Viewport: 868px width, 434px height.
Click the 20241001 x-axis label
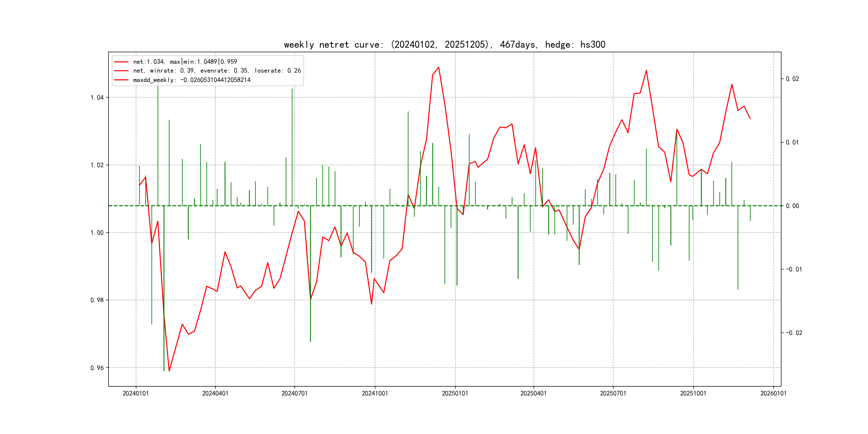coord(375,394)
